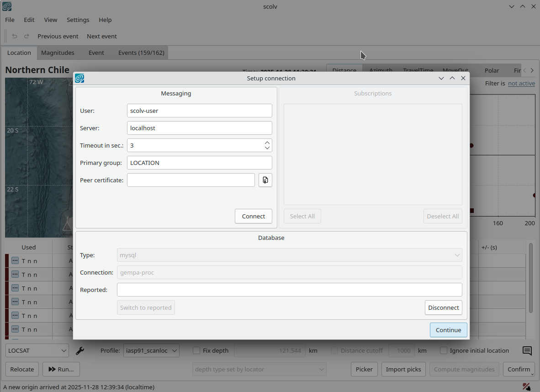Viewport: 540px width, 392px height.
Task: Click the redo arrow in toolbar
Action: (x=26, y=36)
